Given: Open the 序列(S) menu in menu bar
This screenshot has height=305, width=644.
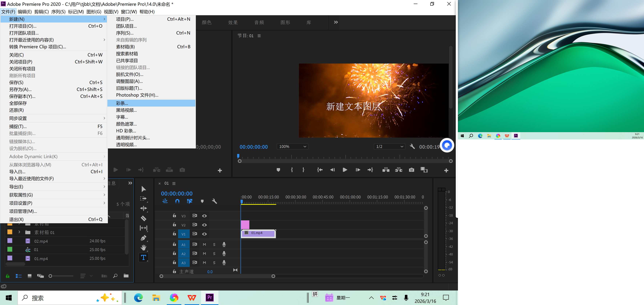Looking at the screenshot, I should click(x=58, y=12).
